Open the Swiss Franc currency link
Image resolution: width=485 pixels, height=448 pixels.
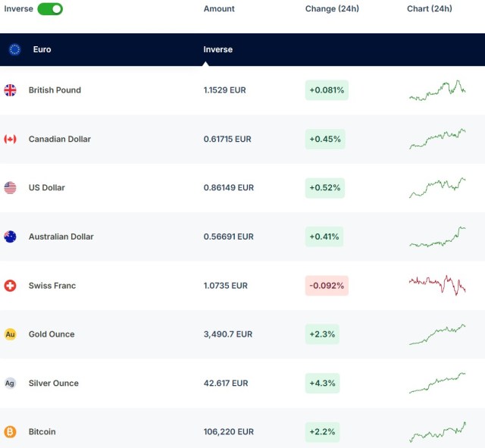coord(52,286)
